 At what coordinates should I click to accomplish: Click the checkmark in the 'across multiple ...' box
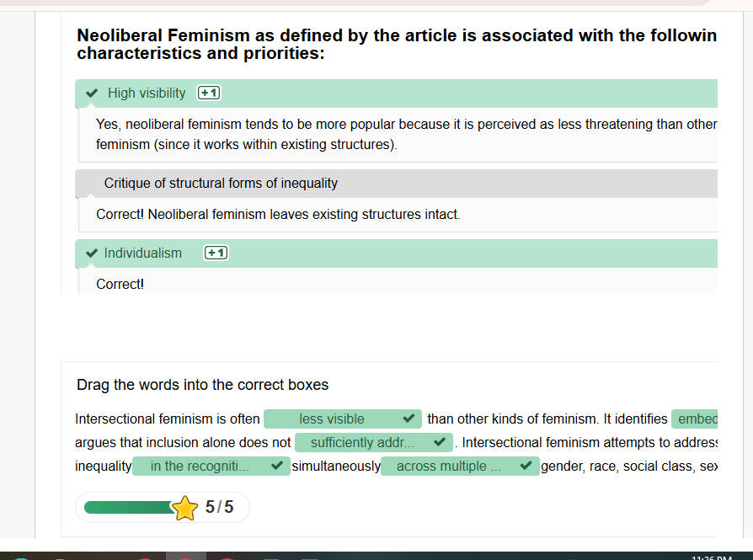click(x=526, y=466)
